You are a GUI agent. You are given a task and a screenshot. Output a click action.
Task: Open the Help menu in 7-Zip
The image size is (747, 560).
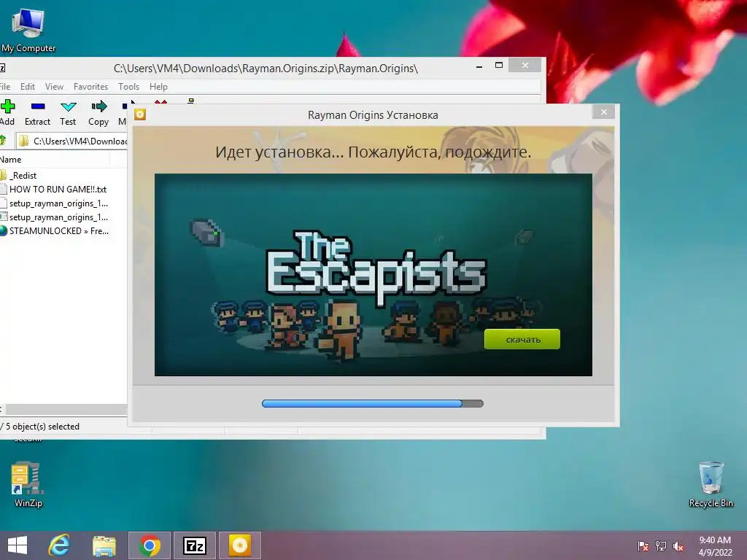(x=158, y=87)
